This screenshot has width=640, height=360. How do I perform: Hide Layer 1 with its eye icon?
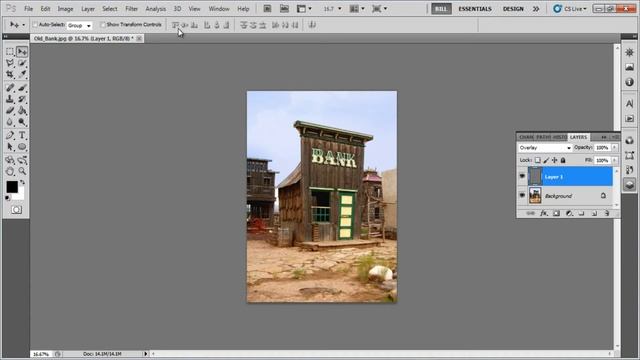tap(522, 176)
